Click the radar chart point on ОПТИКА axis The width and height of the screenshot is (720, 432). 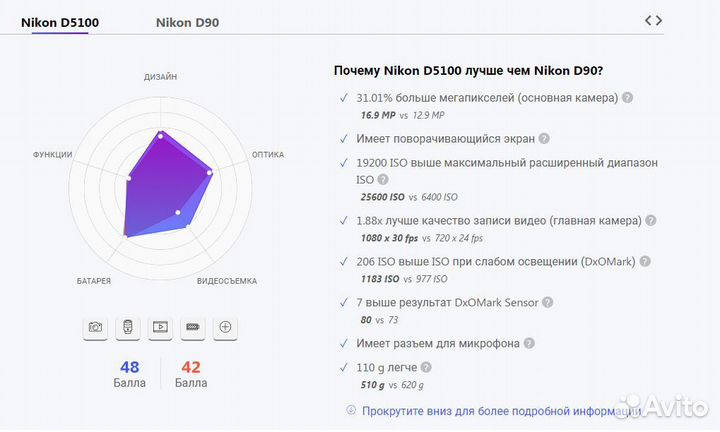point(209,173)
